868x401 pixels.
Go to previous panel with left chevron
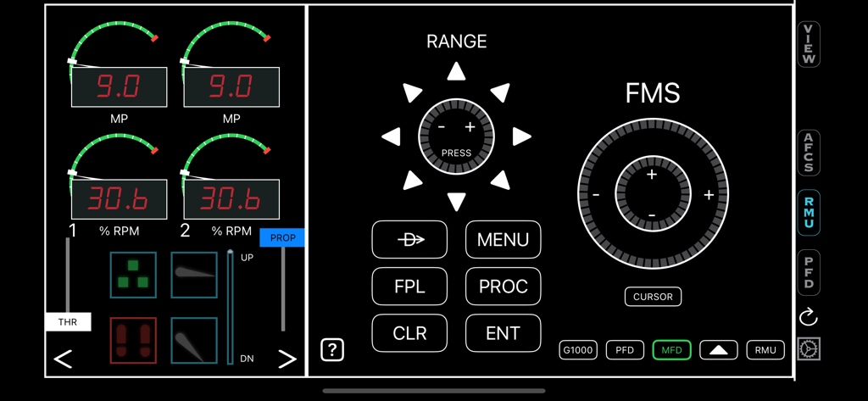(x=63, y=359)
